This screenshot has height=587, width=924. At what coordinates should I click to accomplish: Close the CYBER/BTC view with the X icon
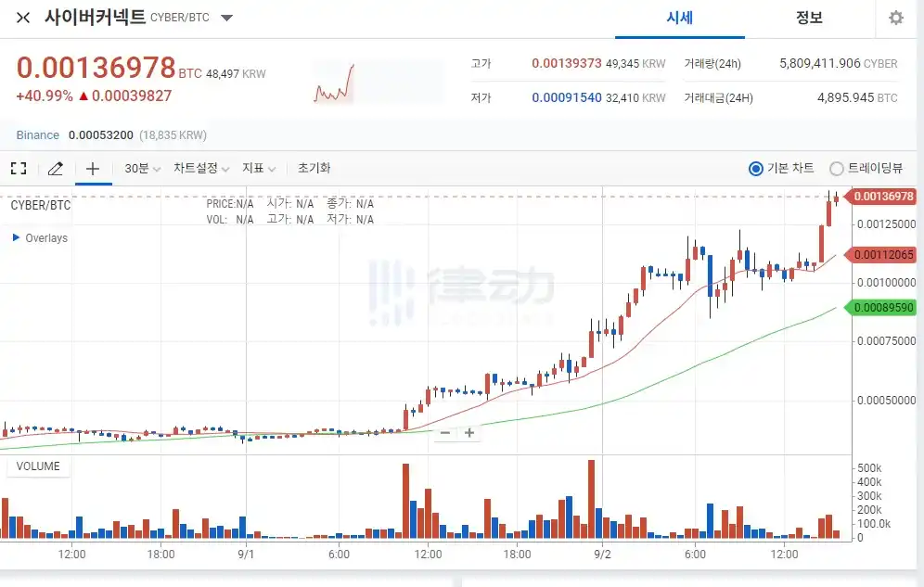22,17
